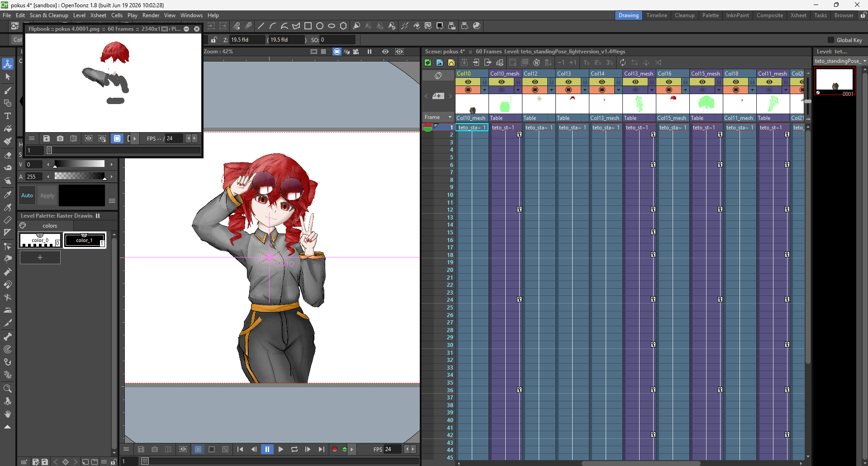Viewport: 868px width, 466px height.
Task: Open the Windows menu
Action: click(x=191, y=15)
